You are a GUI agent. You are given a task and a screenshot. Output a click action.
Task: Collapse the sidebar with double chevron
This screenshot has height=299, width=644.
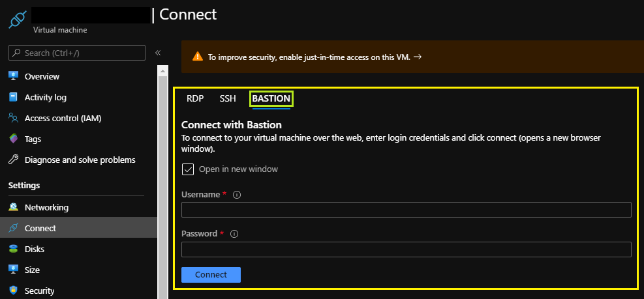[x=158, y=53]
